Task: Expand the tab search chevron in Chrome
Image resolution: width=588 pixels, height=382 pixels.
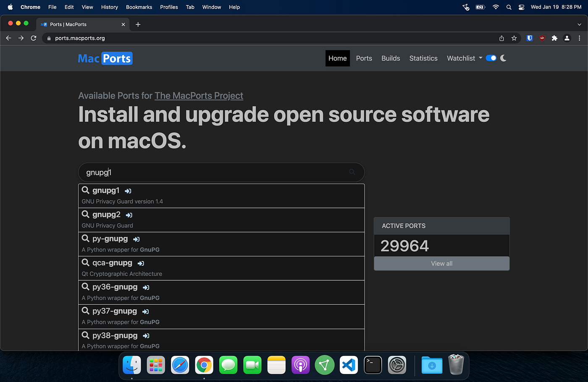Action: (x=579, y=24)
